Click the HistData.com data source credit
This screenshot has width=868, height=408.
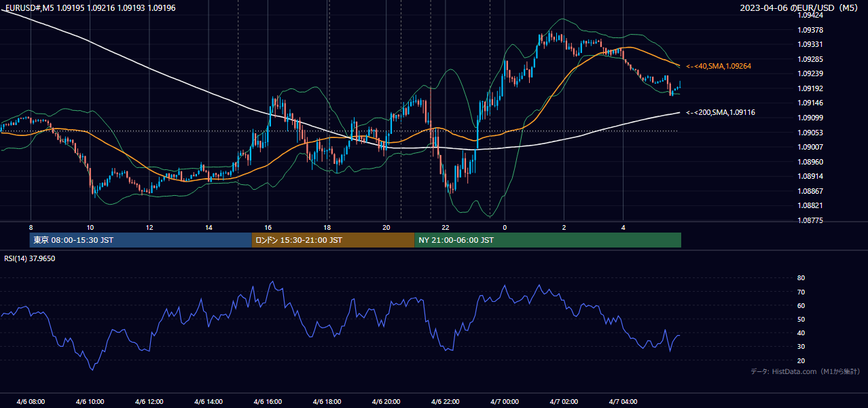coord(805,371)
